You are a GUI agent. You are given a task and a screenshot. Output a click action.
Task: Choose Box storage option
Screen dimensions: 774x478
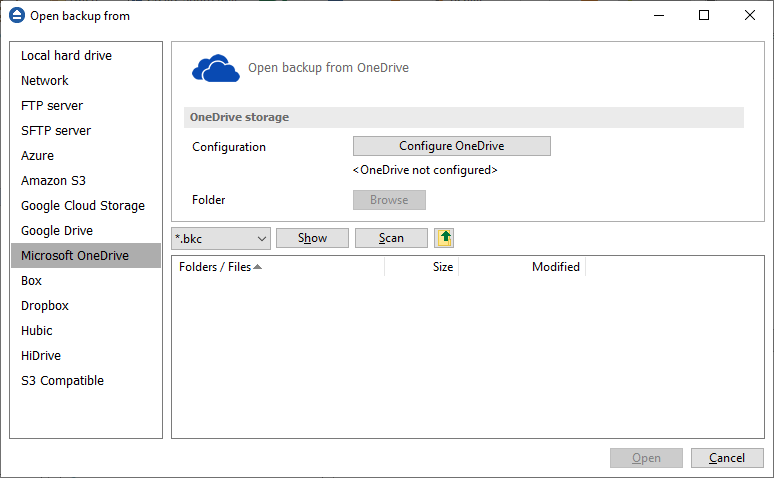click(86, 280)
